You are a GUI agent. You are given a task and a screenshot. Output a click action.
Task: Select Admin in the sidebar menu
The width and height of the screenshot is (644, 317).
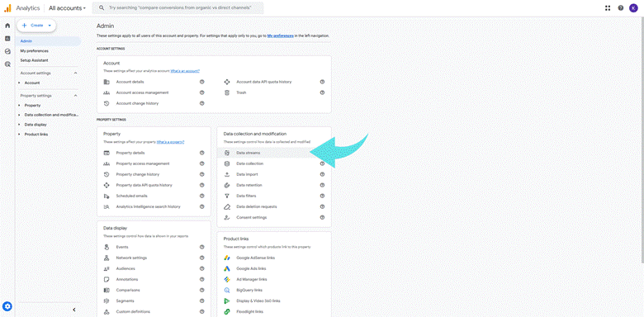click(49, 41)
